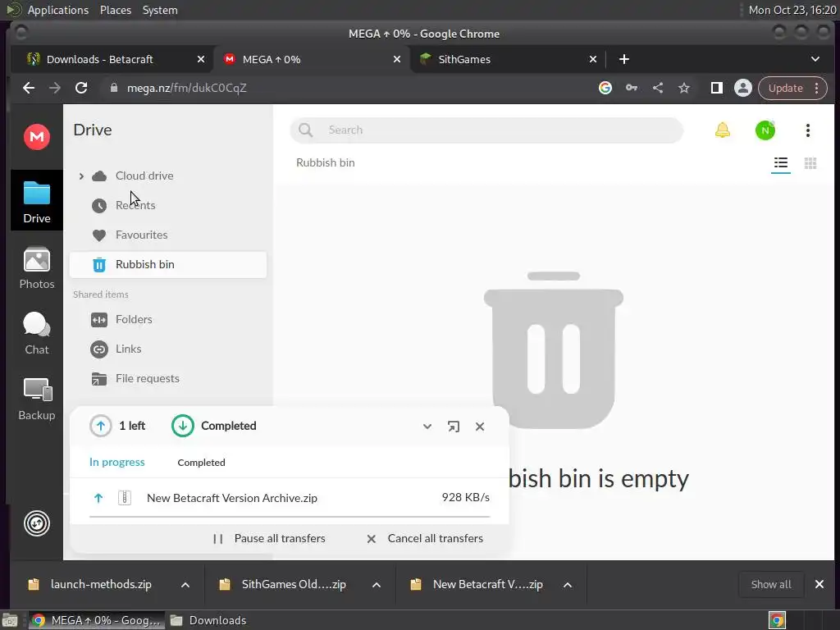Select Rubbish bin in sidebar
840x630 pixels.
167,265
